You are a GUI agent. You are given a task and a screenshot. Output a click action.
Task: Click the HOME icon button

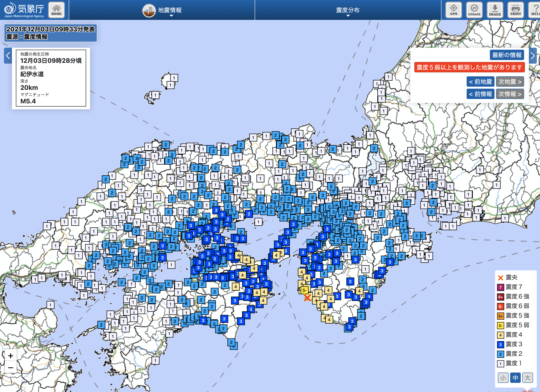pos(56,10)
